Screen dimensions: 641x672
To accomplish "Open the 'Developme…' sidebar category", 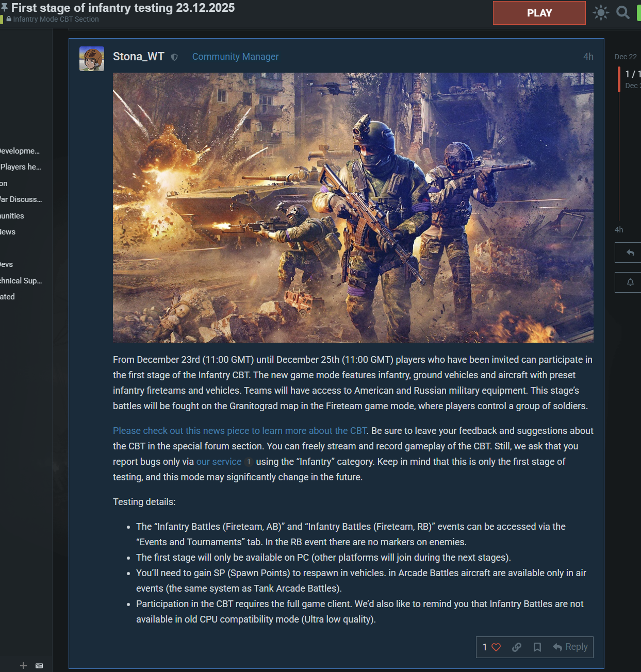I will pos(20,151).
